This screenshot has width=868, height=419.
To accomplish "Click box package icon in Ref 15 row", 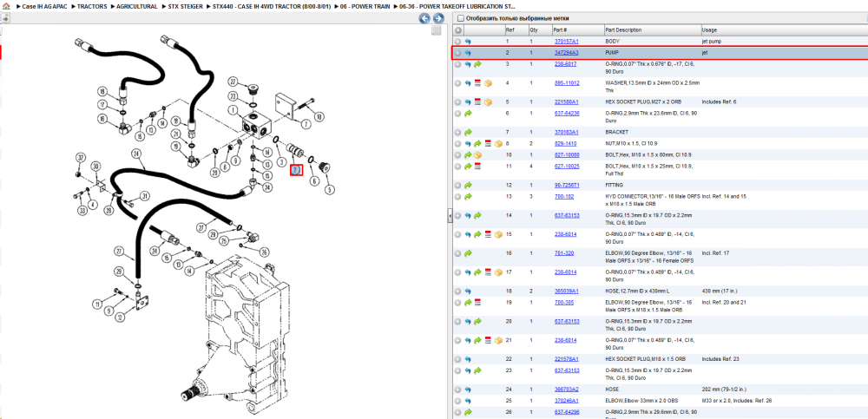I will (x=497, y=234).
